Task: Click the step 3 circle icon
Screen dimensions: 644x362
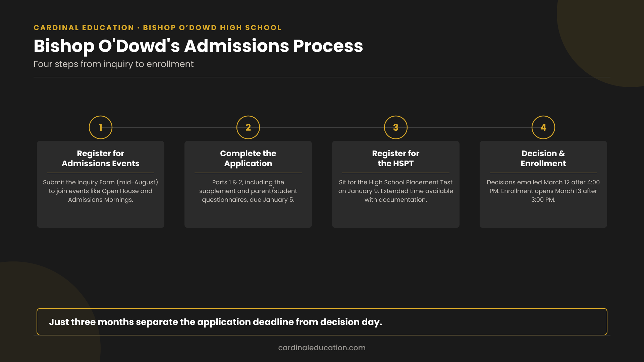Action: pos(396,127)
